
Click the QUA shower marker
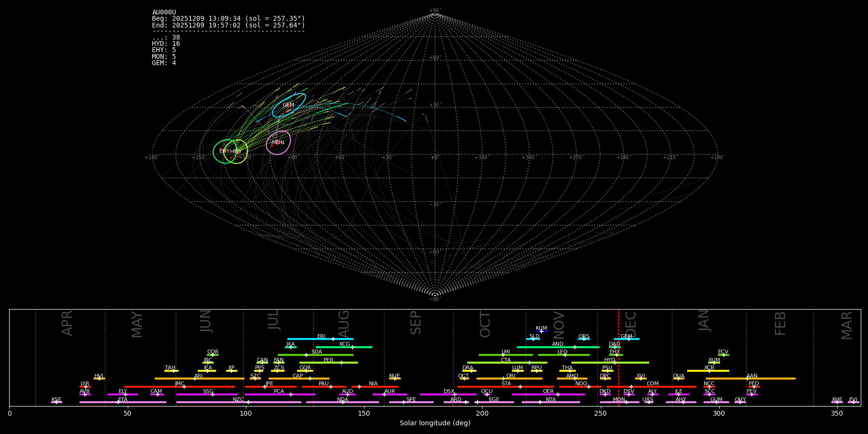678,379
